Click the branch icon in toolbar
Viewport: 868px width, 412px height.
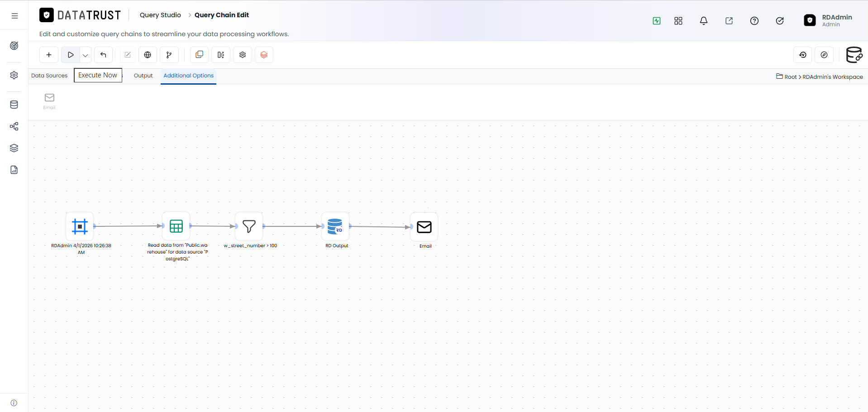(169, 55)
